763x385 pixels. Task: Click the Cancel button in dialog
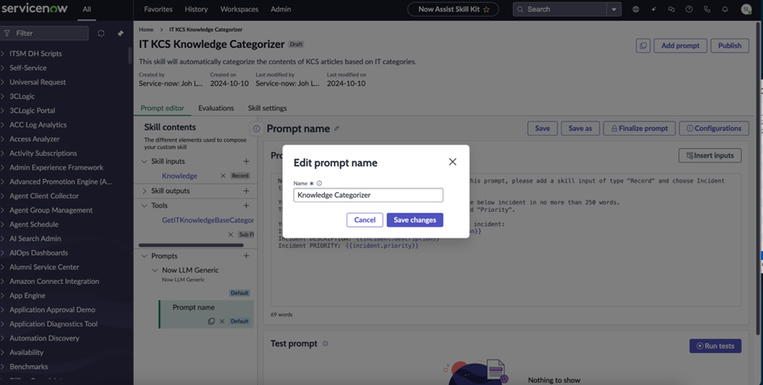coord(364,220)
